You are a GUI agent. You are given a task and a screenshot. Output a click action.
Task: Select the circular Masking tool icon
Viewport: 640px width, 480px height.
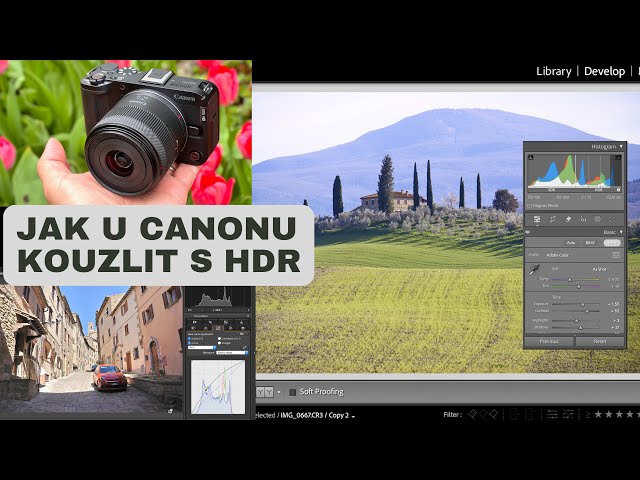tap(598, 219)
